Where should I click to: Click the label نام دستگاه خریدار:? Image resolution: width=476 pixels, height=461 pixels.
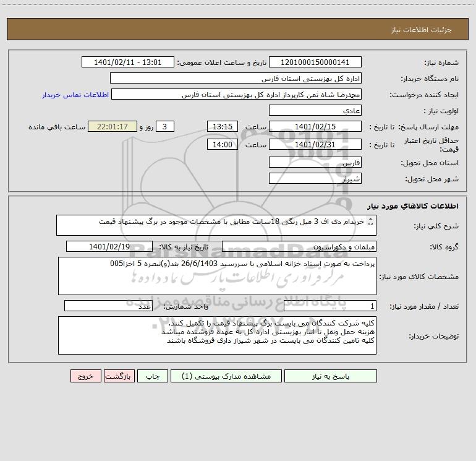point(430,79)
